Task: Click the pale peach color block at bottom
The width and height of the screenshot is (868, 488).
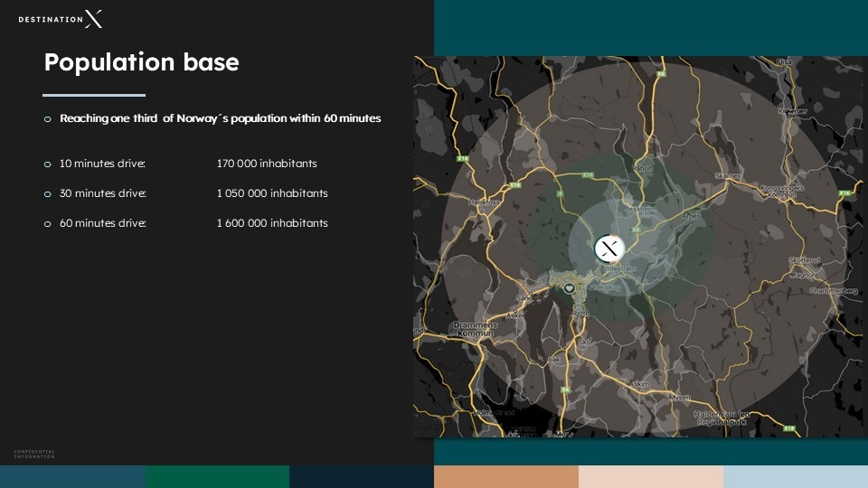Action: pyautogui.click(x=651, y=476)
